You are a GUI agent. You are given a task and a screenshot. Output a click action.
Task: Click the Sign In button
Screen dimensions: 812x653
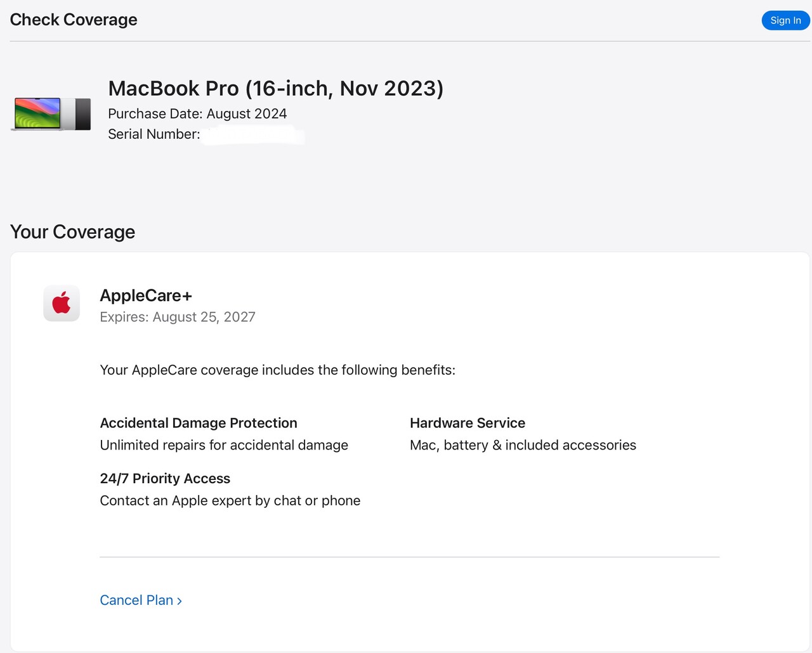785,20
